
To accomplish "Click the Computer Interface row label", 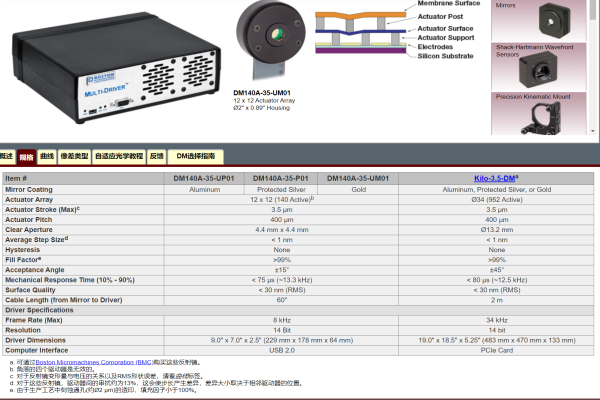I will point(37,350).
